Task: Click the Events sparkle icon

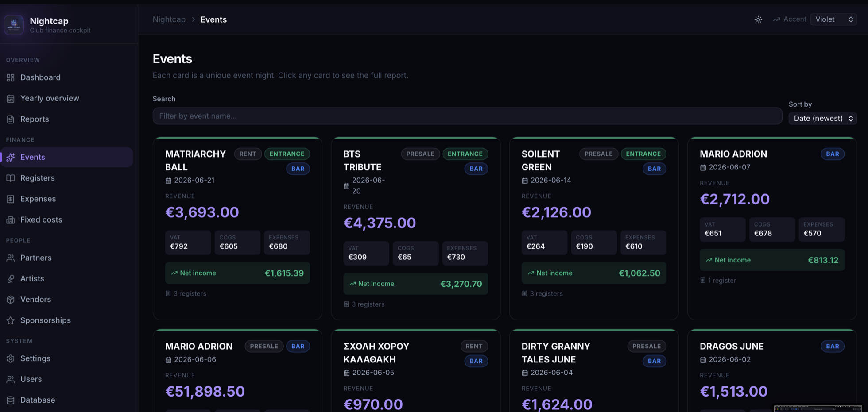Action: pos(11,157)
